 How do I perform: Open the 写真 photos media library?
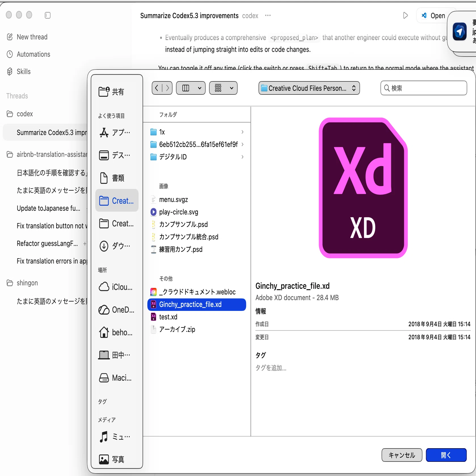tap(117, 459)
